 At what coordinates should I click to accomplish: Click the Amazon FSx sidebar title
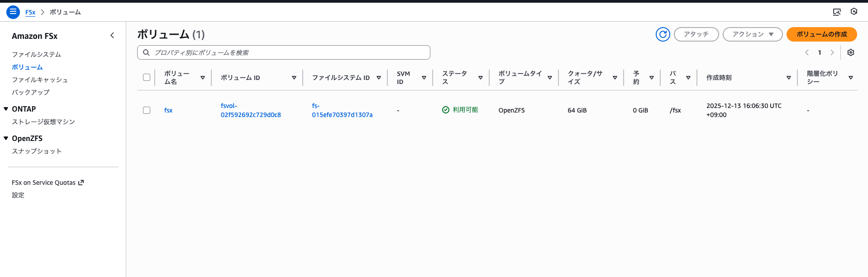[34, 36]
